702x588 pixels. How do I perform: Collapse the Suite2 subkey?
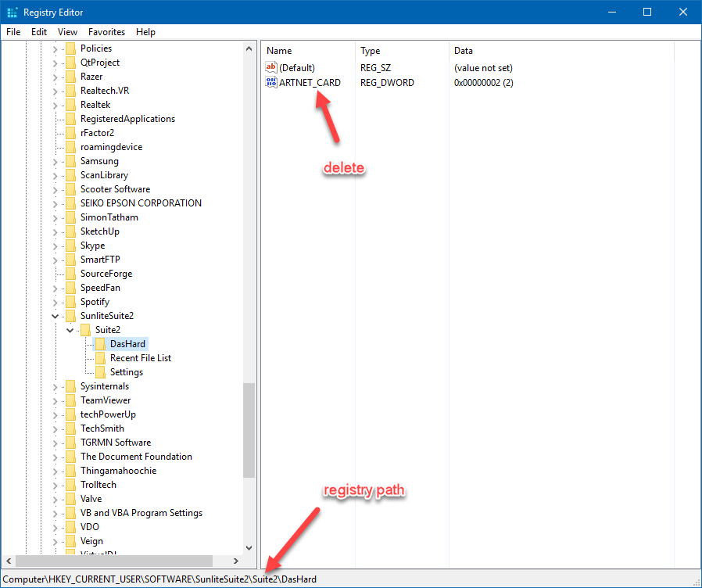(x=70, y=331)
